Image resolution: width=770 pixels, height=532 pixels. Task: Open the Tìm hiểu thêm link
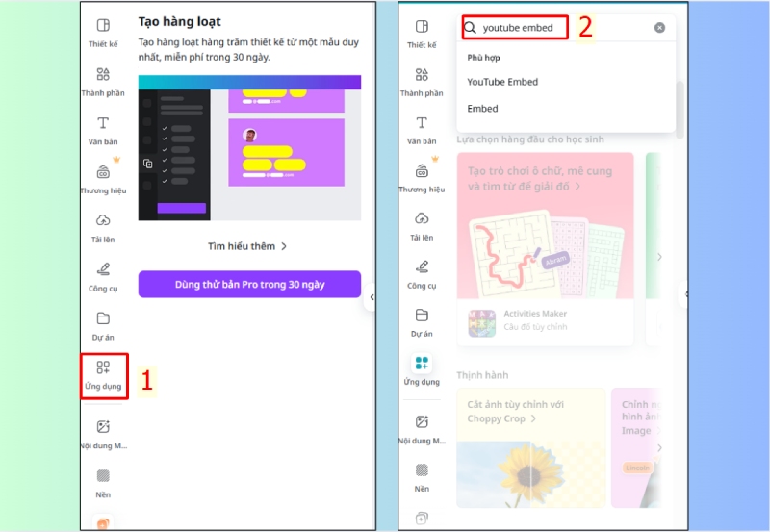[247, 246]
